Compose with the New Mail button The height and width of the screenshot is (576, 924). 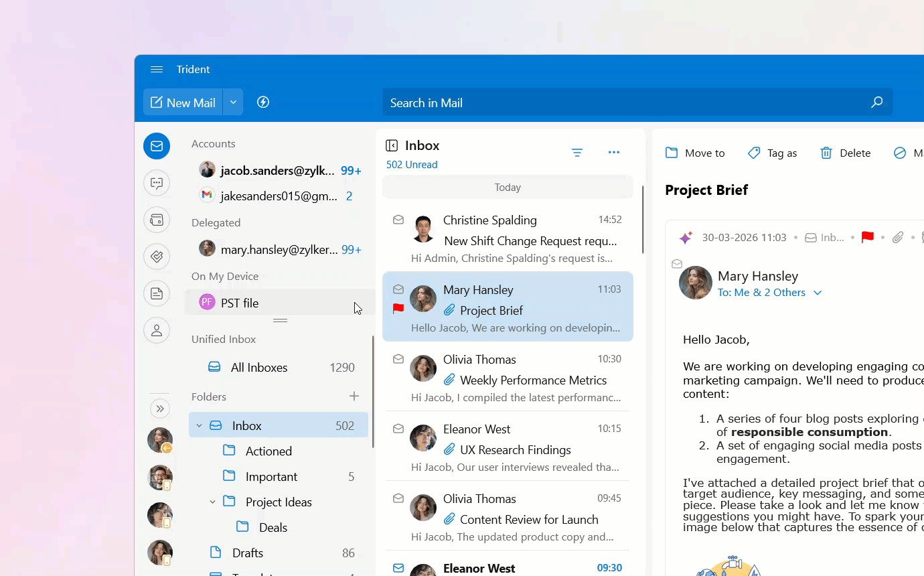point(183,102)
